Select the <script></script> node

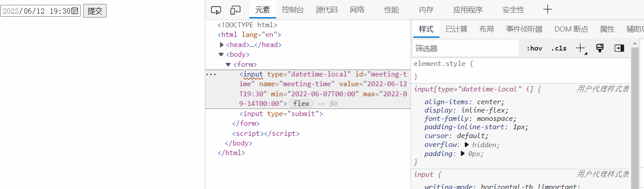pos(266,134)
